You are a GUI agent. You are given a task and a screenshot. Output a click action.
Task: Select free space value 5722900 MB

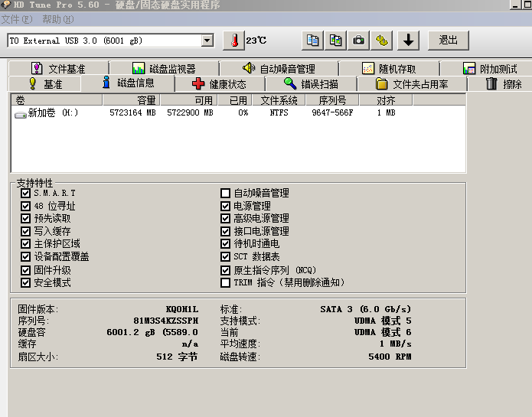(x=190, y=113)
